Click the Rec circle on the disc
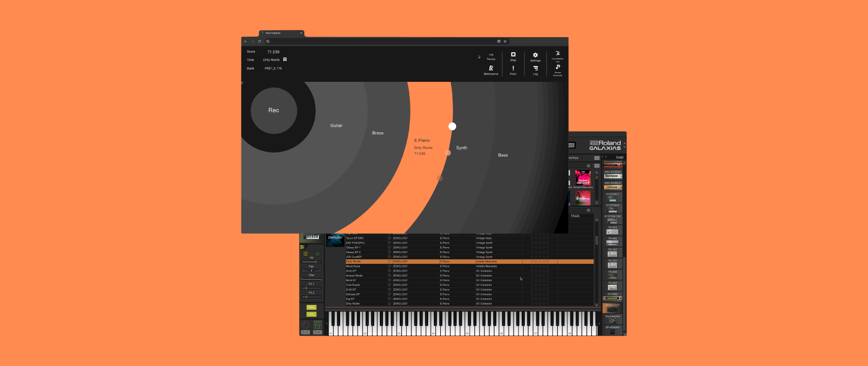The image size is (868, 366). (x=274, y=110)
